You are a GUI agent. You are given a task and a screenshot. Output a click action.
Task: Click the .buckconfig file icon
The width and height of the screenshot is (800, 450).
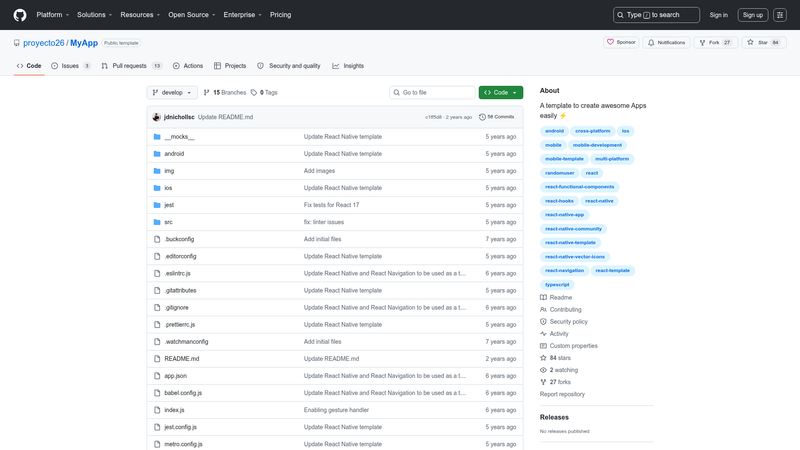tap(157, 239)
